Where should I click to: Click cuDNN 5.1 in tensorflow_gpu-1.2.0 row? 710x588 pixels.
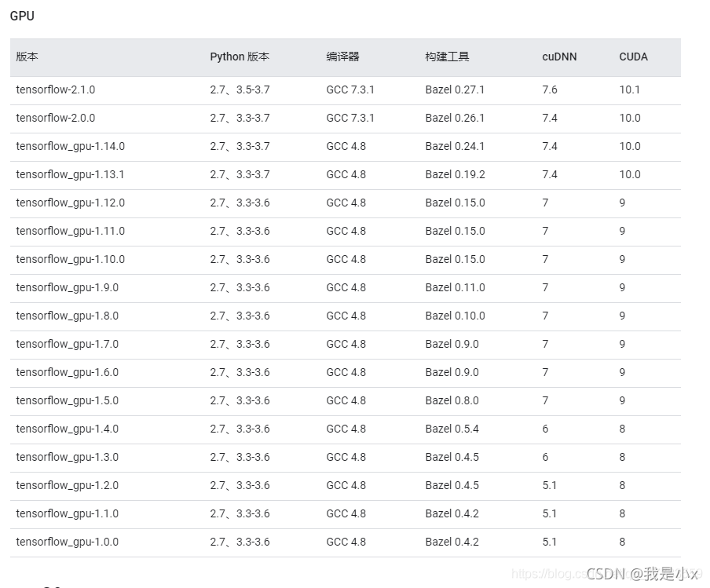[549, 485]
